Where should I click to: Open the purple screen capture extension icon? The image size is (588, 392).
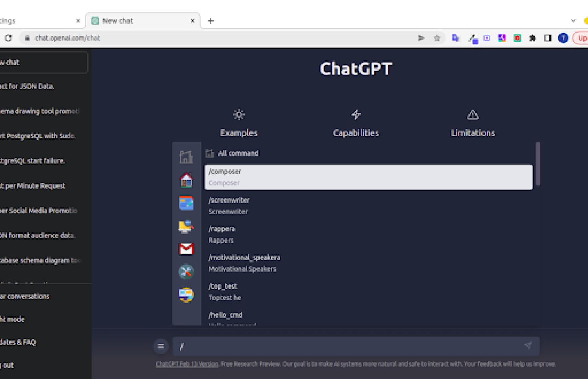click(x=487, y=38)
